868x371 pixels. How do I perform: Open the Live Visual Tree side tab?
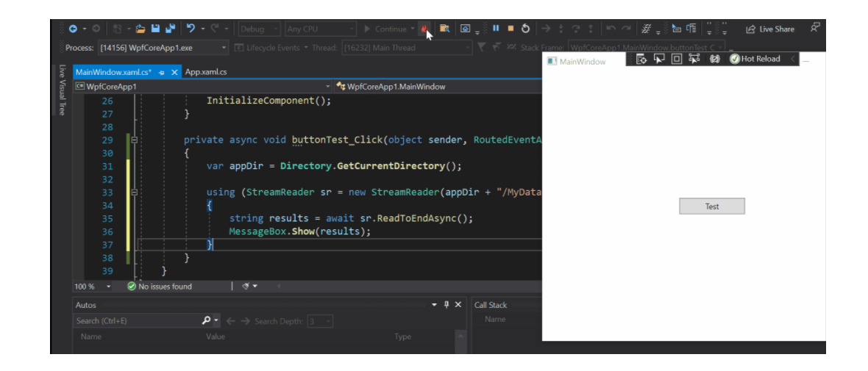pos(62,90)
